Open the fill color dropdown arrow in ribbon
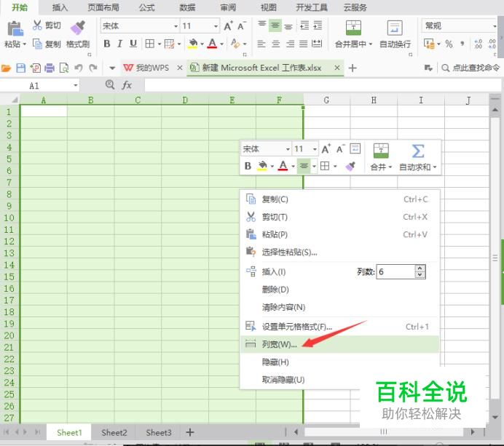Image resolution: width=504 pixels, height=446 pixels. [202, 44]
